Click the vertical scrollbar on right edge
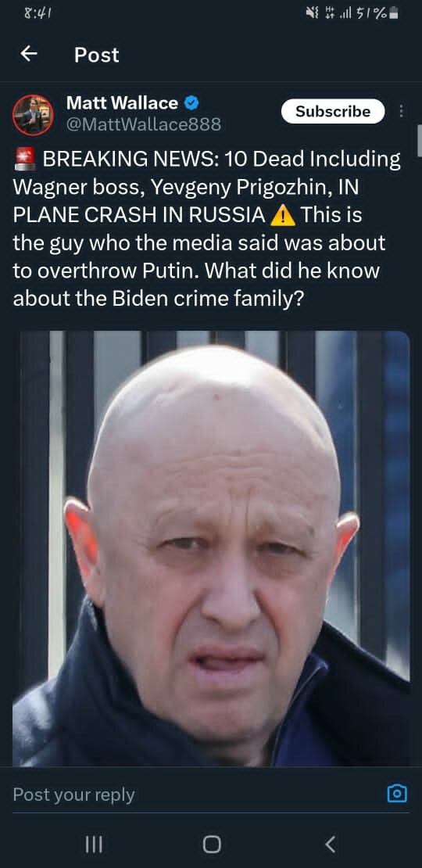 pyautogui.click(x=419, y=142)
